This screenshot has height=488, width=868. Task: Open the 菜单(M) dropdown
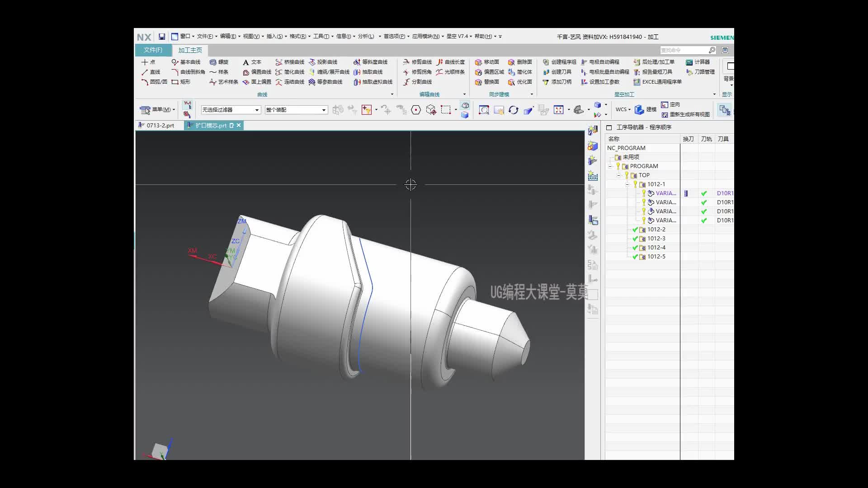coord(157,110)
